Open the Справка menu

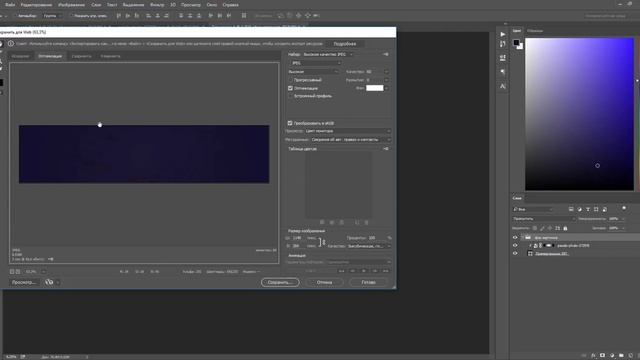(231, 5)
